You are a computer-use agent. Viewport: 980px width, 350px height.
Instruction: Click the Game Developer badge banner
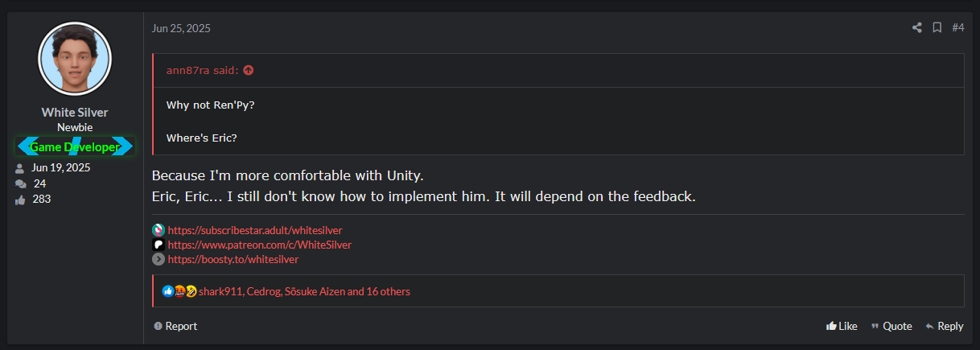75,146
